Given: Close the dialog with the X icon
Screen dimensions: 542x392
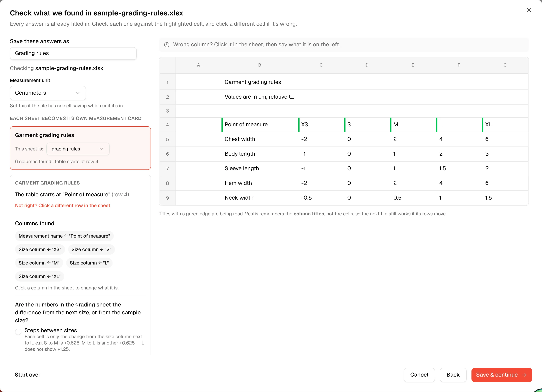Looking at the screenshot, I should [x=529, y=10].
